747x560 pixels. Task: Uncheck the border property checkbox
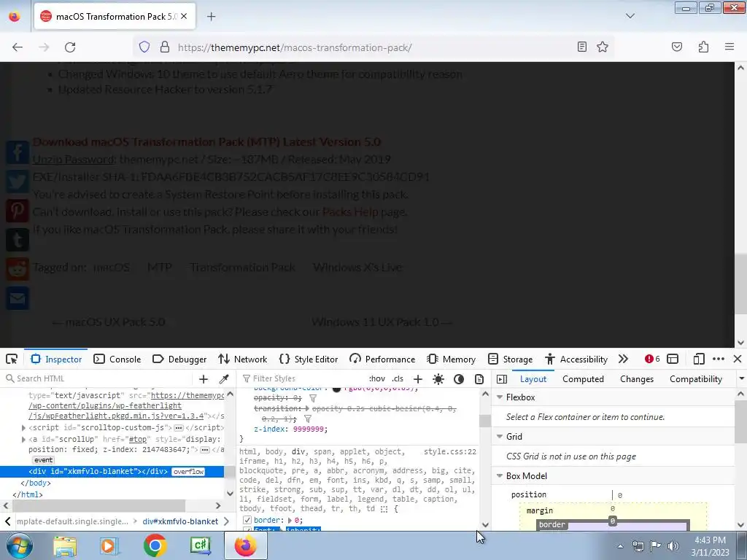pos(247,520)
